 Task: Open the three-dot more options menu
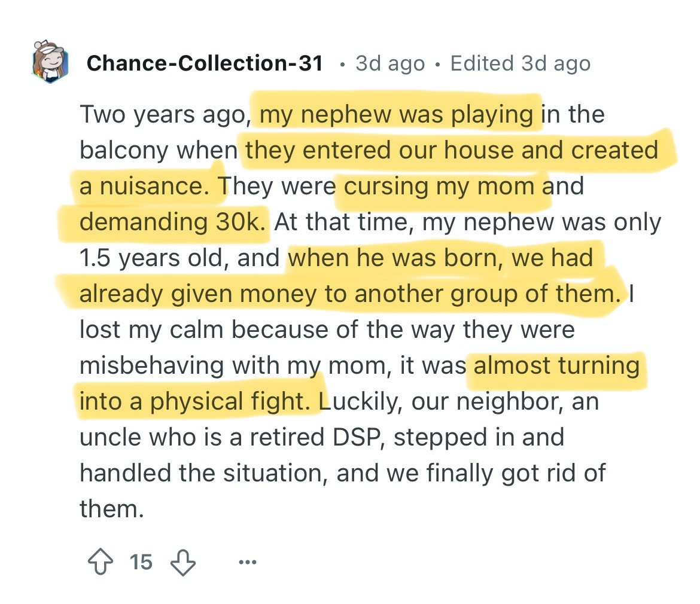click(x=247, y=562)
